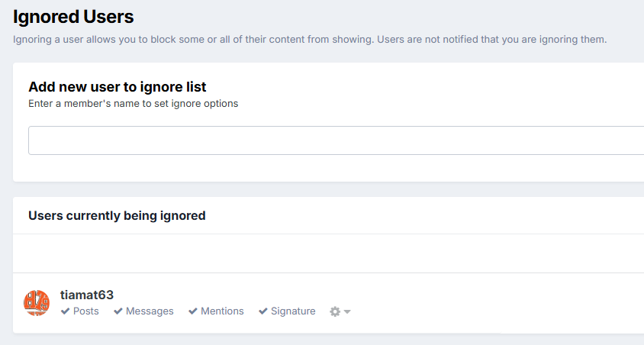The height and width of the screenshot is (345, 644).
Task: Click 'Enter a member's name to set ignore options' text
Action: click(x=133, y=104)
